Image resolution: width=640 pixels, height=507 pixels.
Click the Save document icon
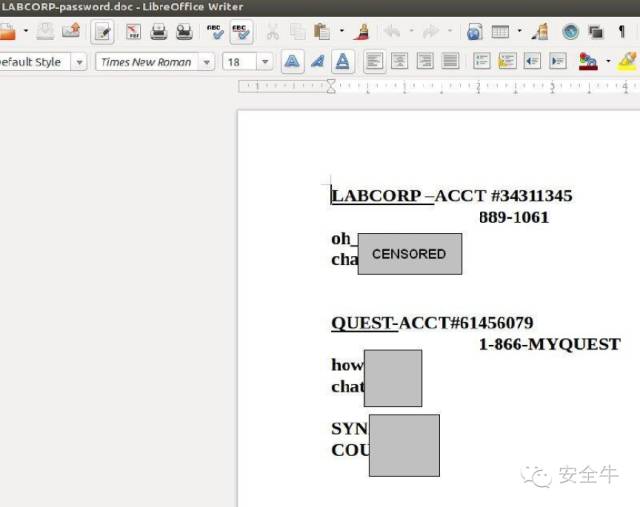pyautogui.click(x=45, y=31)
